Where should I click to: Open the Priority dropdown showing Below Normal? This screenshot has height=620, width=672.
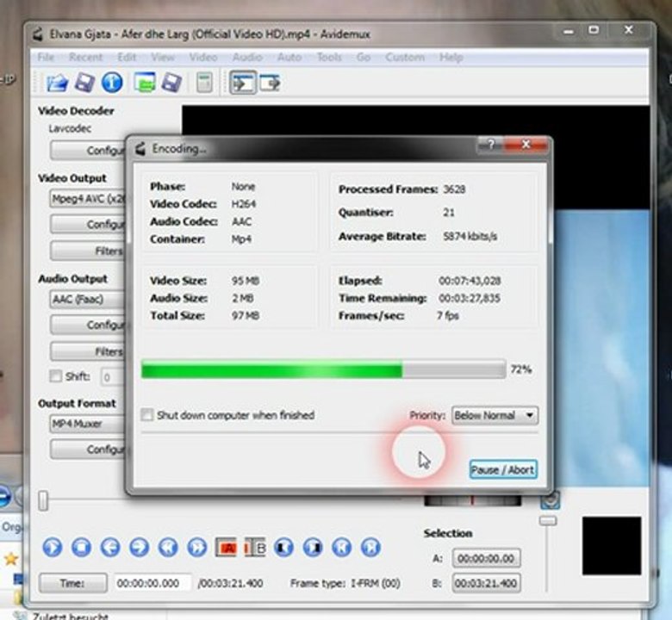(495, 415)
